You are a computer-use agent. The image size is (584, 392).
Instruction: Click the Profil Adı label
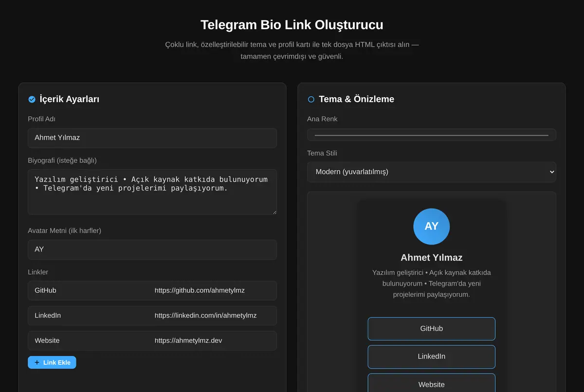pos(41,119)
